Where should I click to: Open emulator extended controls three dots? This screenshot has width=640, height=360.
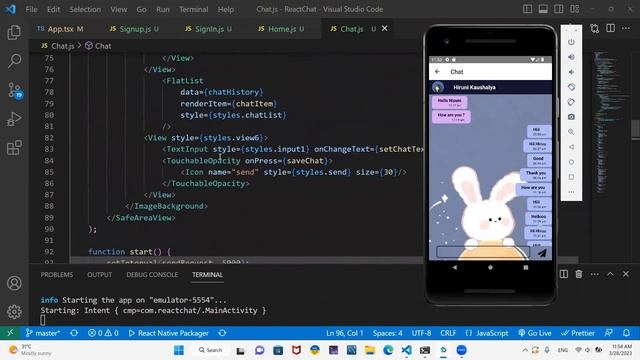(571, 192)
